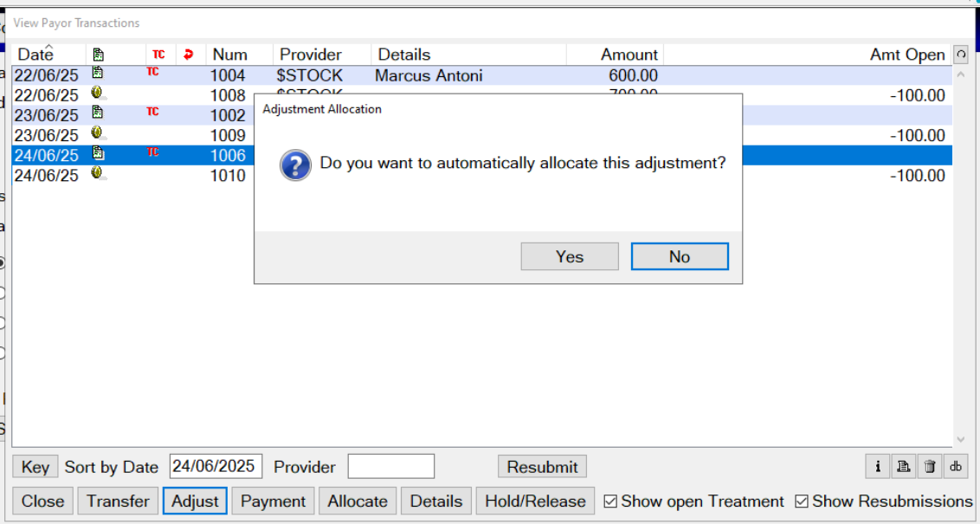980x524 pixels.
Task: Sort by the Amount column header
Action: [629, 55]
